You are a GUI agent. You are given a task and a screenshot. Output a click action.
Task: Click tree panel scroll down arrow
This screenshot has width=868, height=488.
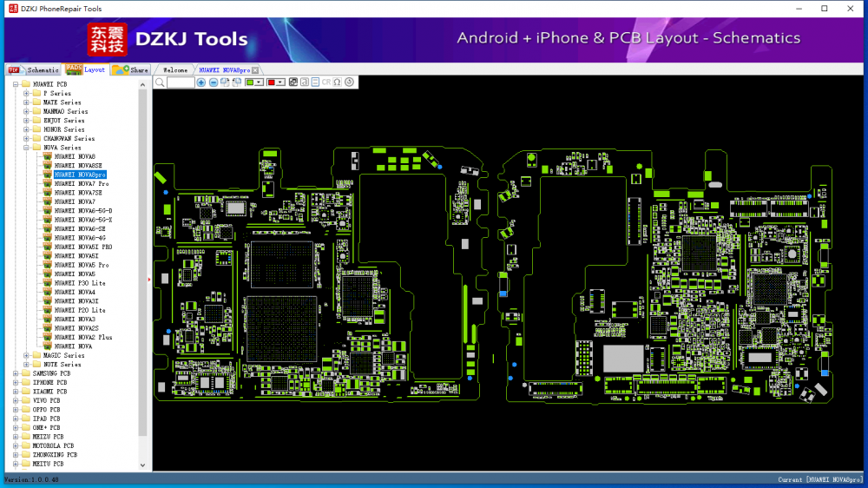143,465
